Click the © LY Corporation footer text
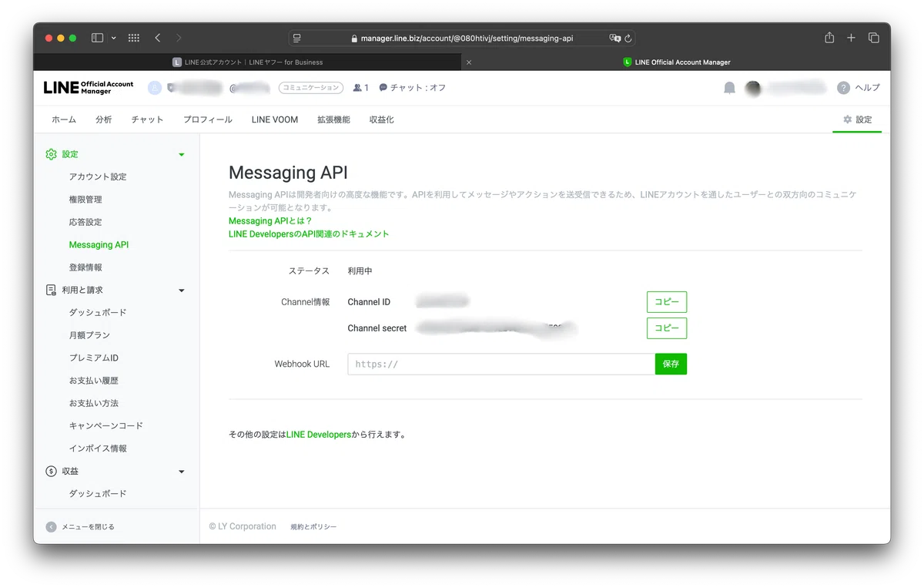The width and height of the screenshot is (924, 588). tap(243, 526)
